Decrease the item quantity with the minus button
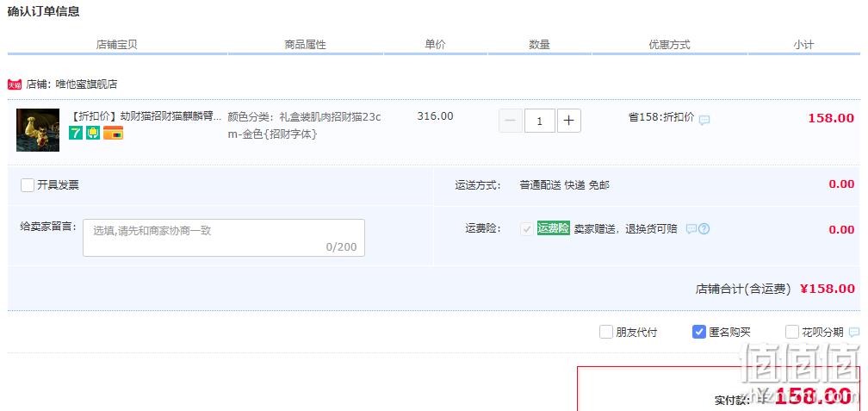Viewport: 868px width, 411px height. (x=511, y=121)
